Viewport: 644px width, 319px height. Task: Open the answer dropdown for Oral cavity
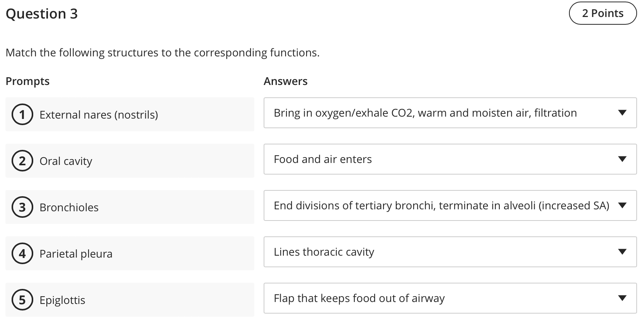450,159
